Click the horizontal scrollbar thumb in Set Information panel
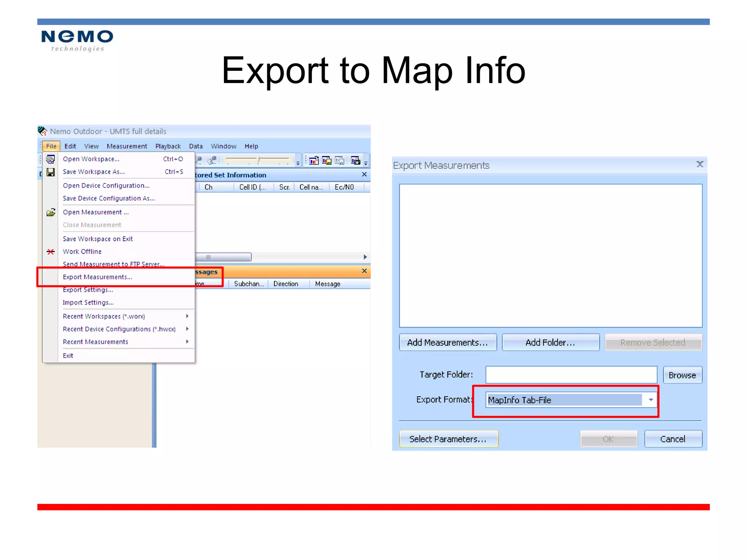 click(223, 257)
